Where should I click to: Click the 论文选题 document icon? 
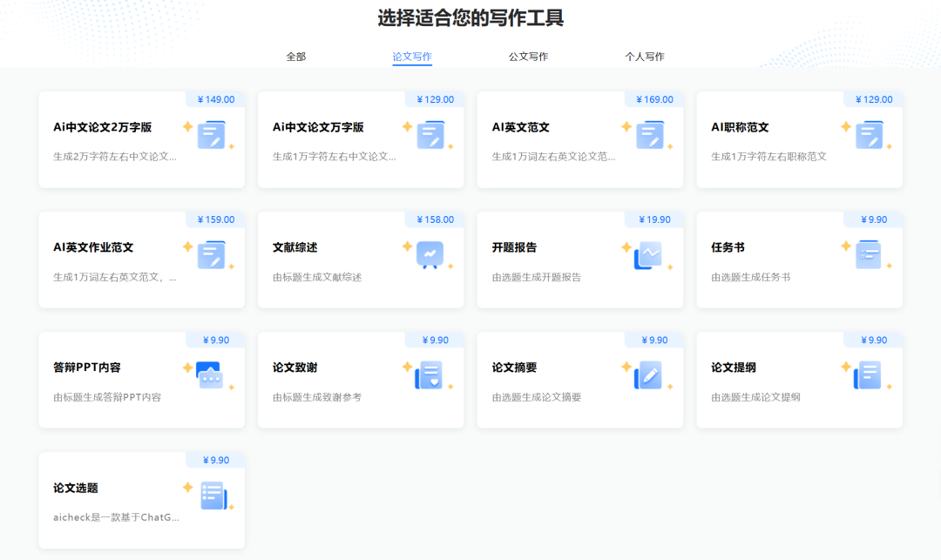point(212,494)
